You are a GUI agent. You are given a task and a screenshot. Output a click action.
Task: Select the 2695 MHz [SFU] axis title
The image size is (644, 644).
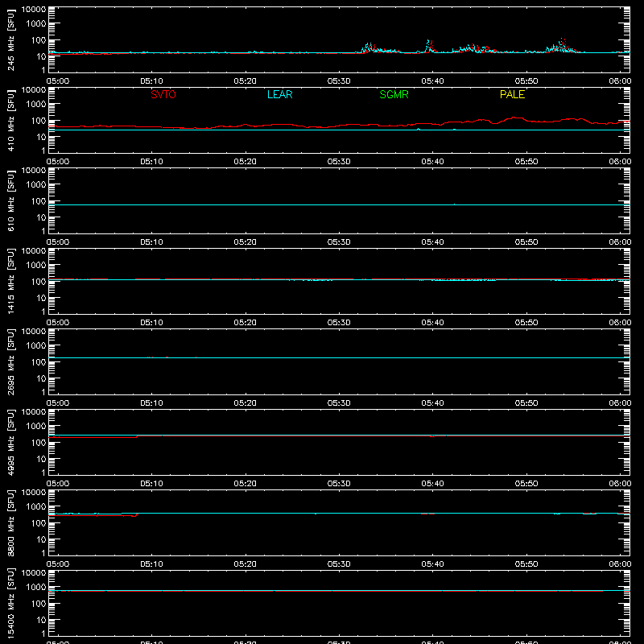10,361
